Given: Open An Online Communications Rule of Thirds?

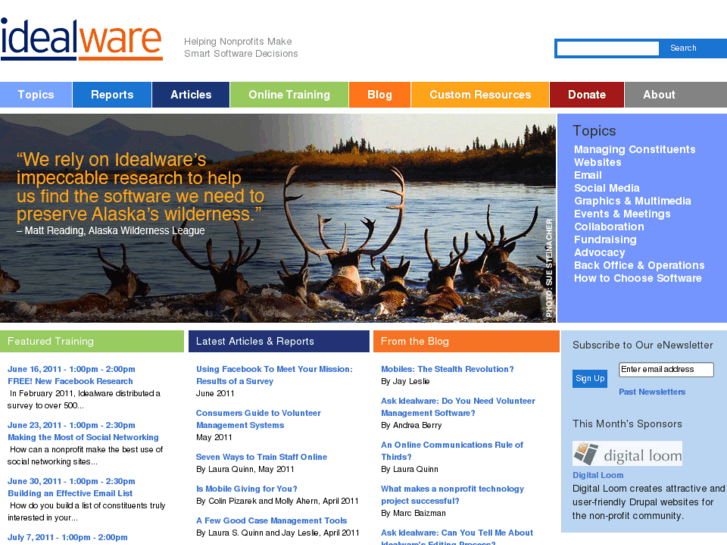Looking at the screenshot, I should tap(452, 451).
